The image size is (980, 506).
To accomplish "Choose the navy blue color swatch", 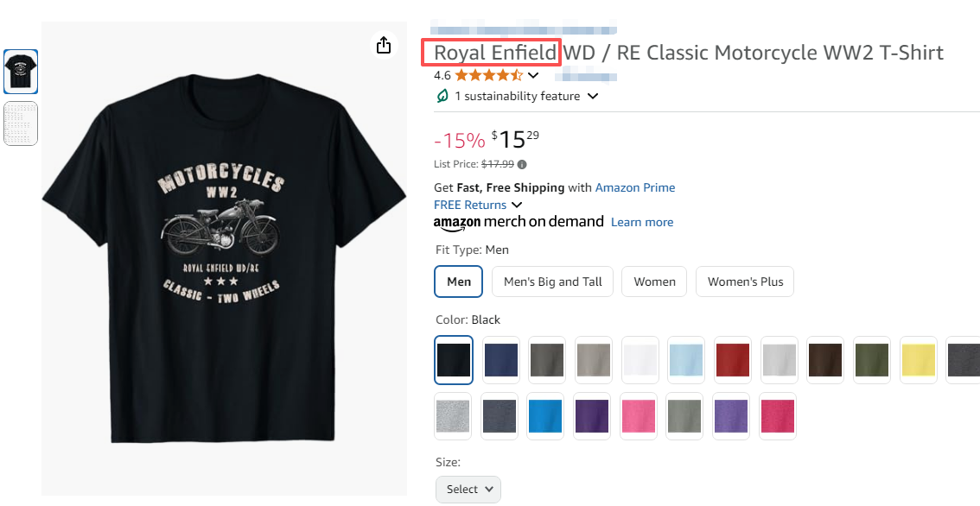I will click(x=500, y=359).
